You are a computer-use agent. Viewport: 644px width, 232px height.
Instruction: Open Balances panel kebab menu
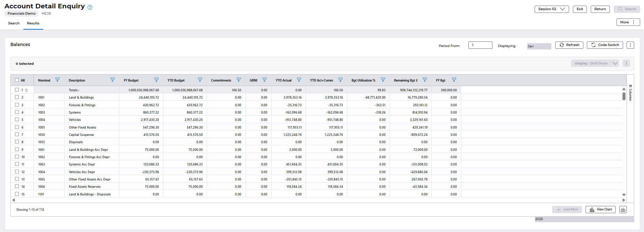[x=630, y=45]
